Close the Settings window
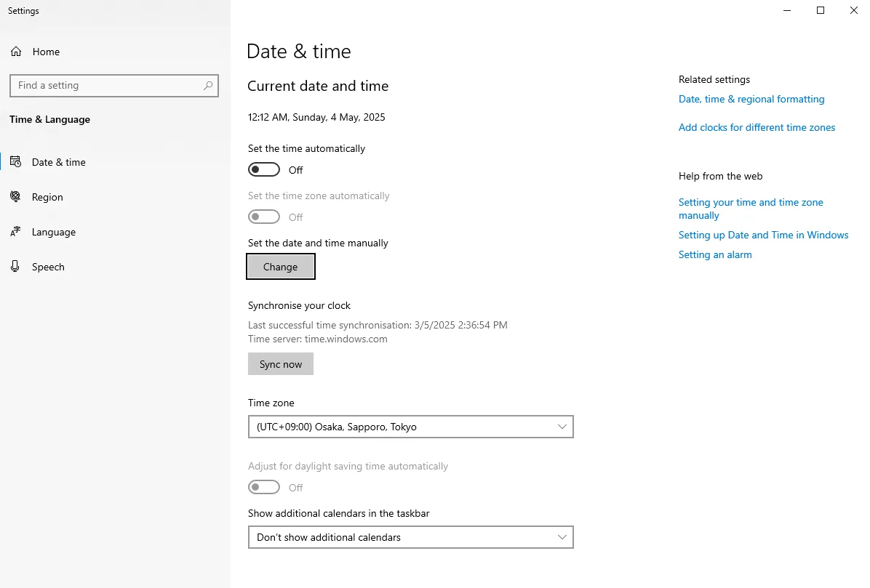 854,10
